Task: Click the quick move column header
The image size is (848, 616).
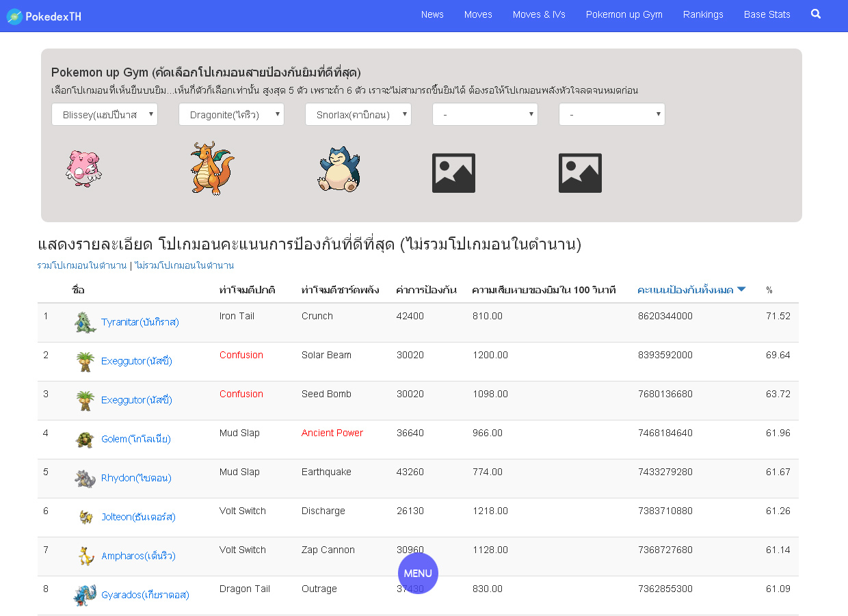Action: click(248, 290)
